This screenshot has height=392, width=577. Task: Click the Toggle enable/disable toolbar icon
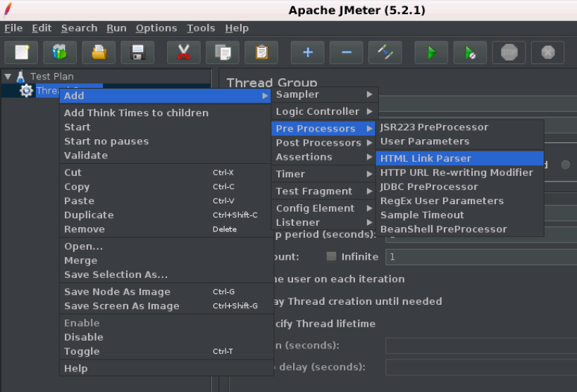pos(385,53)
